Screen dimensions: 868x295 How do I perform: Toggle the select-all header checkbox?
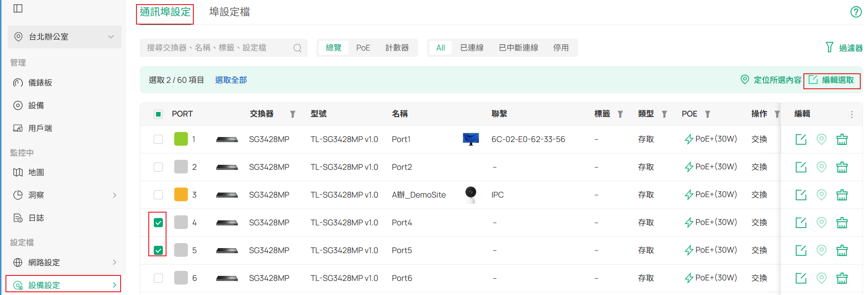[158, 114]
